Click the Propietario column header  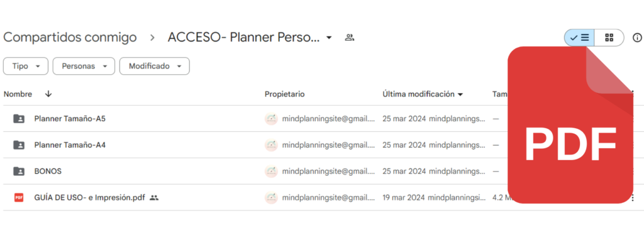[285, 94]
